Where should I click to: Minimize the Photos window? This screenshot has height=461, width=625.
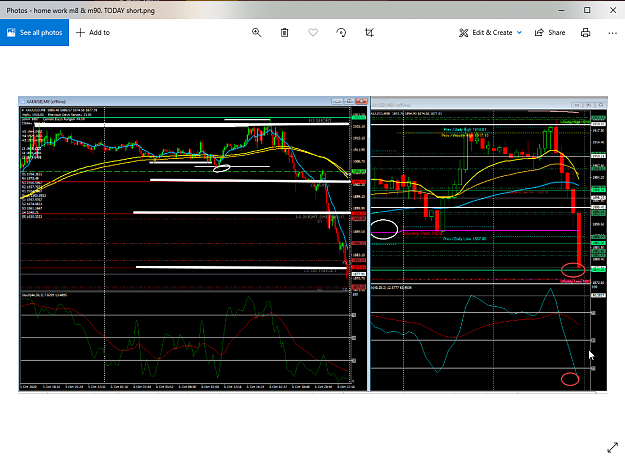pos(561,10)
